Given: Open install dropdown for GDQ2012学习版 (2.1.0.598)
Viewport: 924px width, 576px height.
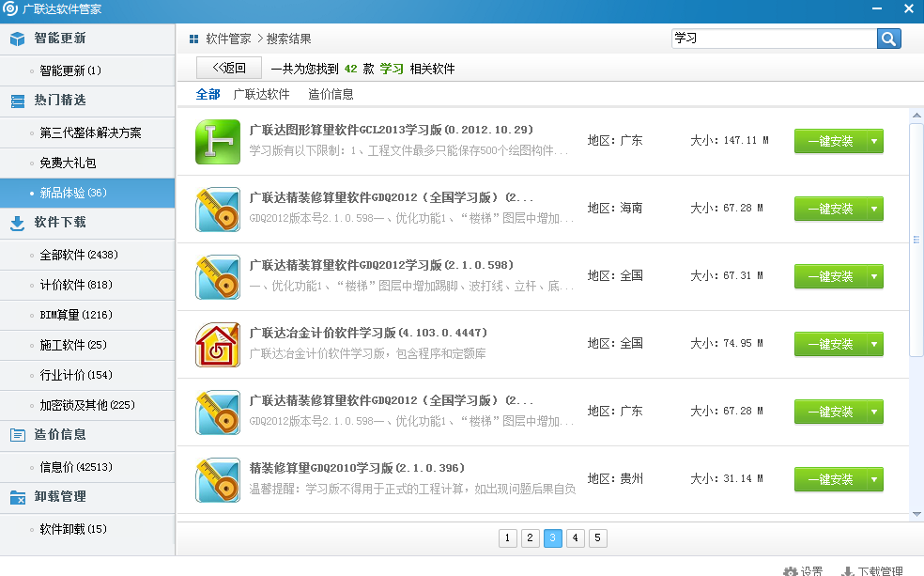Looking at the screenshot, I should pos(874,276).
